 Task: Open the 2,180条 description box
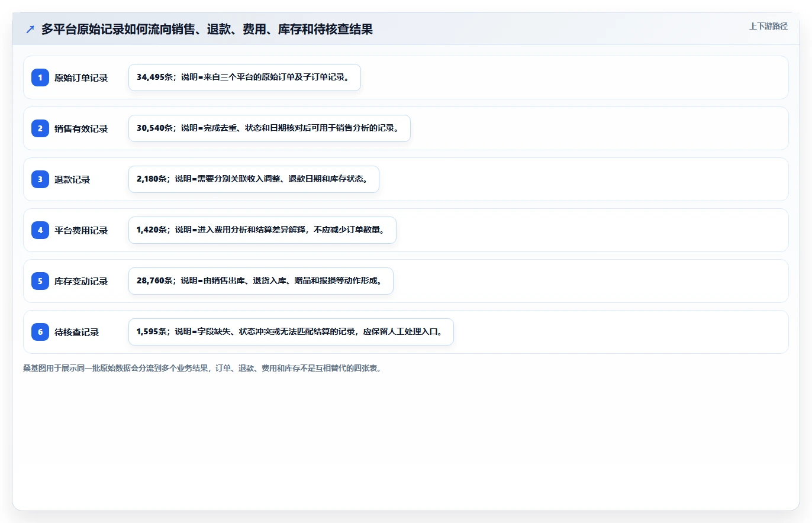coord(253,179)
